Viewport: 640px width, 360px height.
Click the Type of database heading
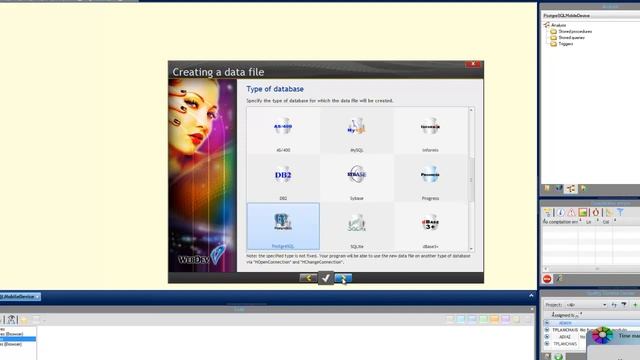click(x=275, y=89)
